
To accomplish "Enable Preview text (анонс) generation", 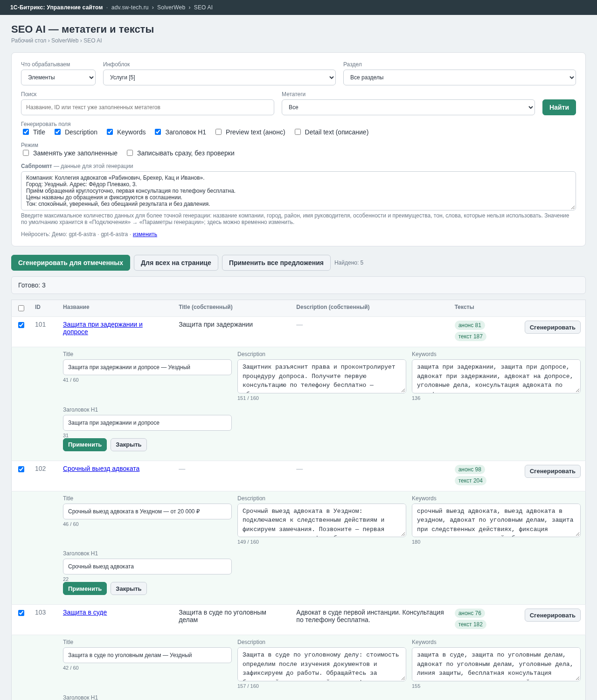I will 219,132.
